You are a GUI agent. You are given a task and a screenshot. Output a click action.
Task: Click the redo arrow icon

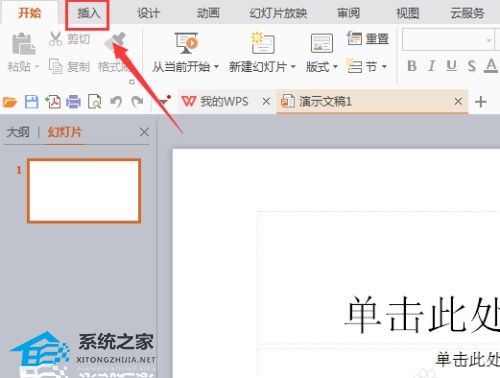click(137, 102)
